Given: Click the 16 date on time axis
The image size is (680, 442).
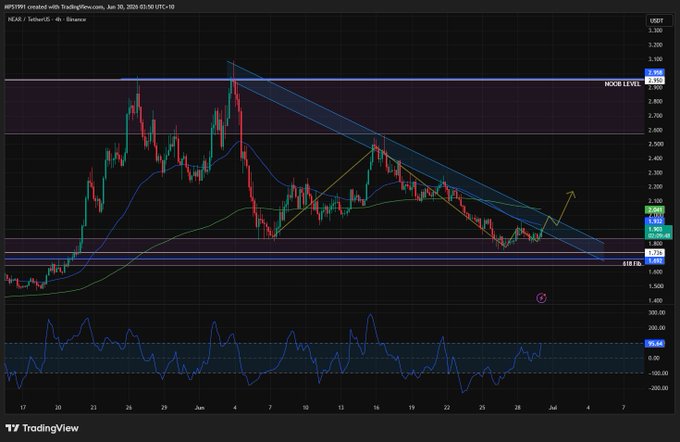Looking at the screenshot, I should 376,408.
